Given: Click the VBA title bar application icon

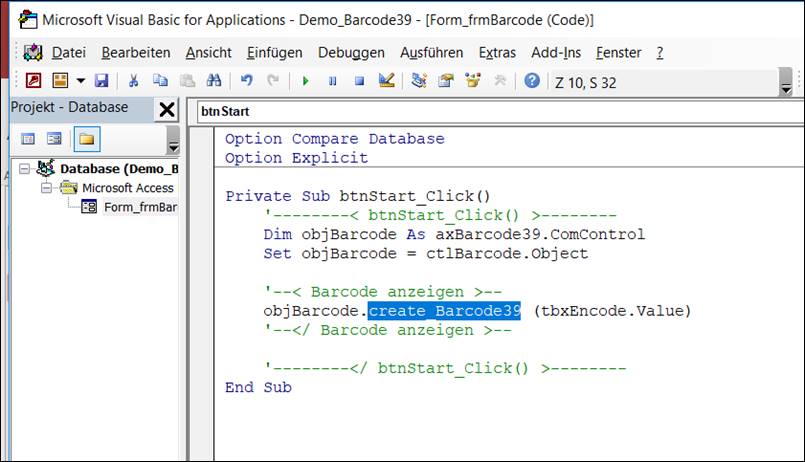Looking at the screenshot, I should click(28, 20).
